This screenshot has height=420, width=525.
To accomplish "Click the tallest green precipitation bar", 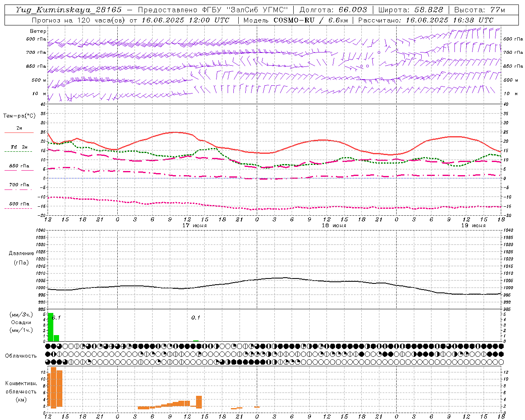I will point(50,327).
